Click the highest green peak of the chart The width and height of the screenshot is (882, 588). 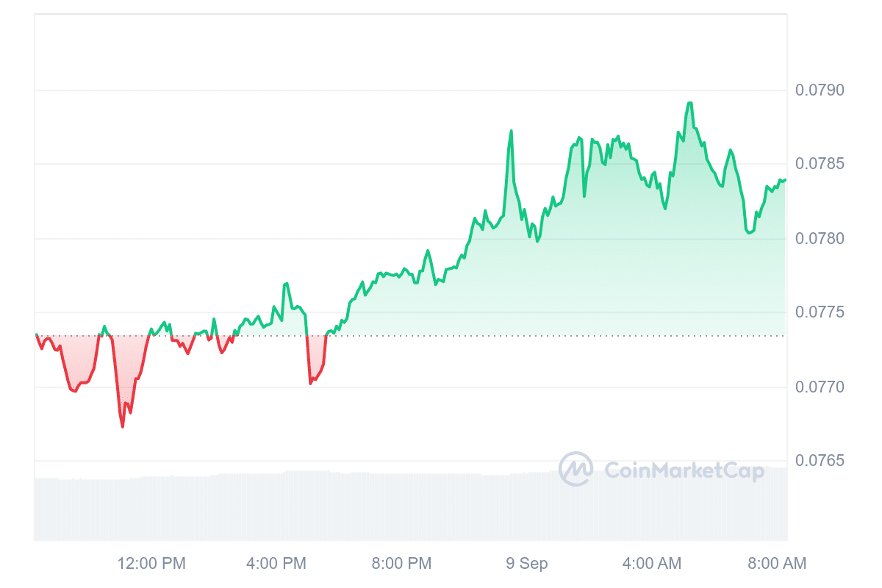[689, 104]
